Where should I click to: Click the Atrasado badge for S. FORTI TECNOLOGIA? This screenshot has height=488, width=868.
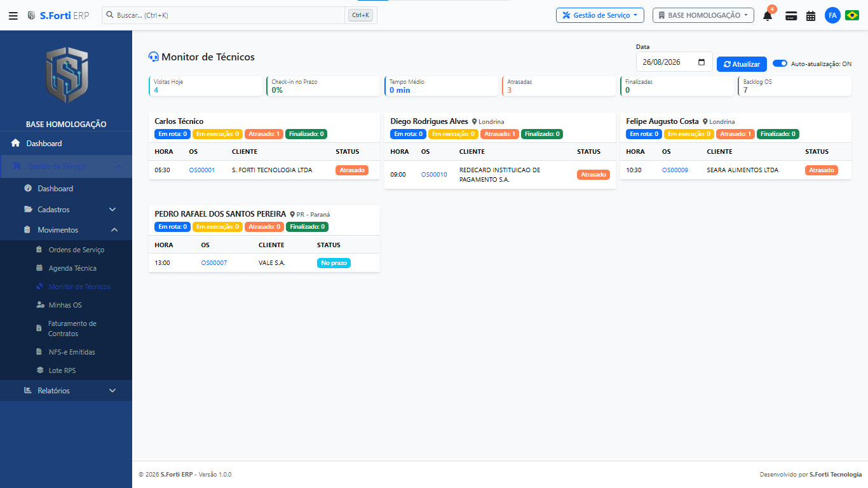[352, 170]
